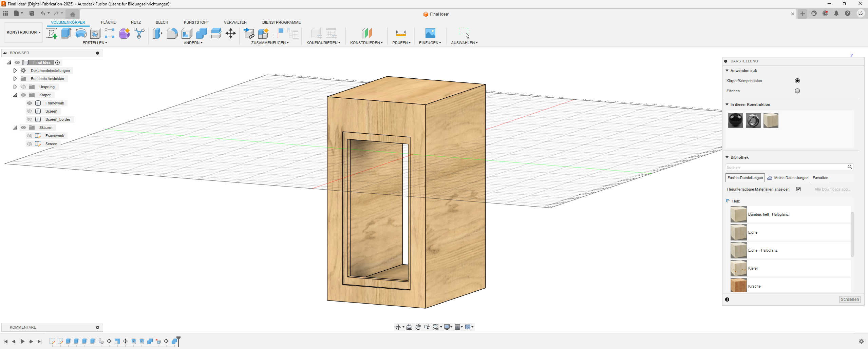Open the Insert image icon
Screen dimensions: 868x349
pos(430,33)
